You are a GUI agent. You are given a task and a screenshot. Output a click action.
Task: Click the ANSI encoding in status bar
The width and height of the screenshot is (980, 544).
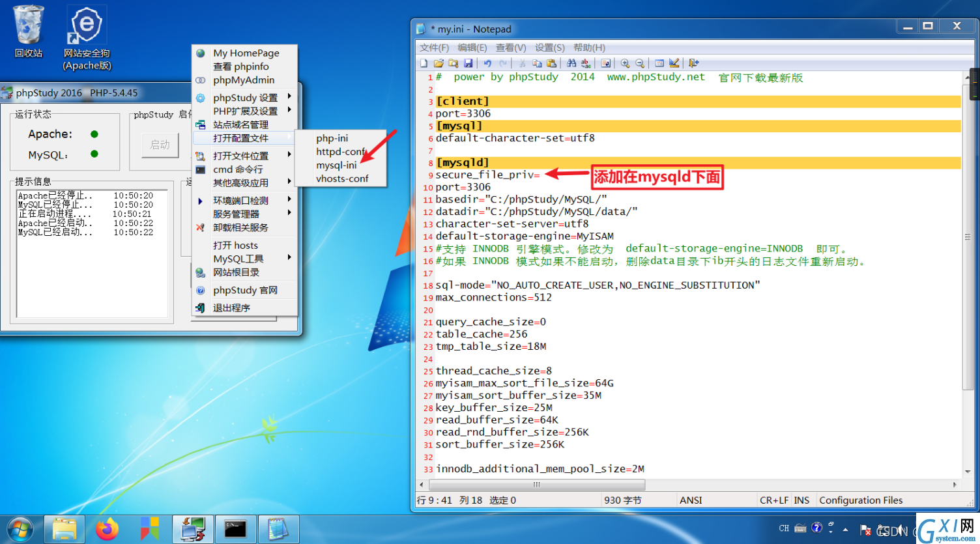[x=691, y=500]
